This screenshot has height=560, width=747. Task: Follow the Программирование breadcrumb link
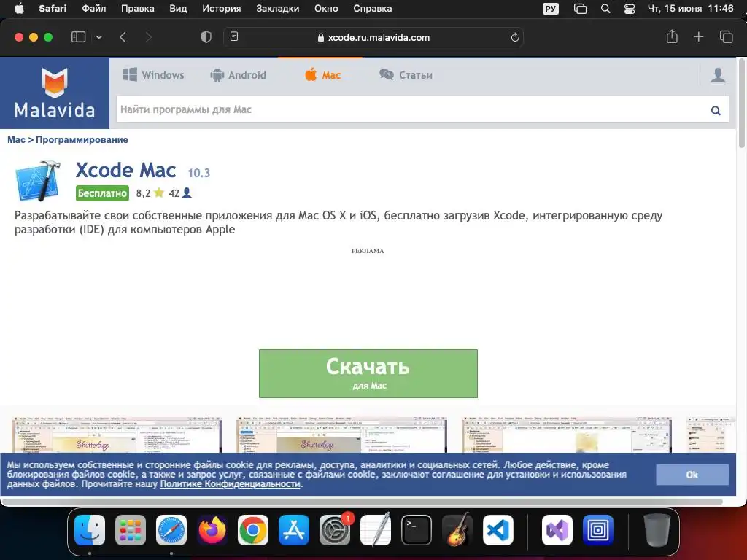pos(82,139)
